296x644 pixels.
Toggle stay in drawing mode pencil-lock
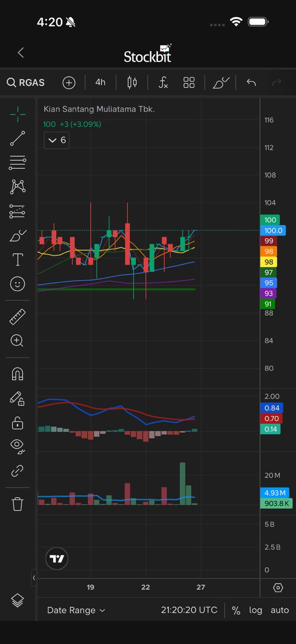pyautogui.click(x=18, y=398)
